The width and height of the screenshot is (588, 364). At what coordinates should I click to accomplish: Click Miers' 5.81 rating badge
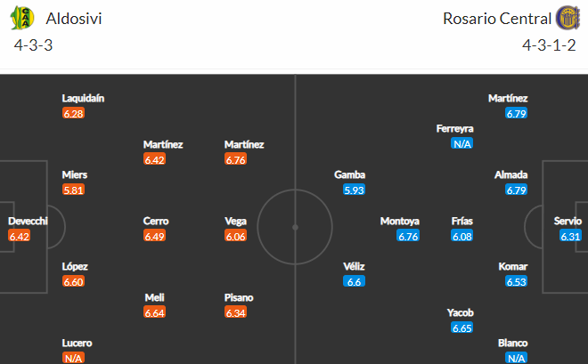coord(73,190)
